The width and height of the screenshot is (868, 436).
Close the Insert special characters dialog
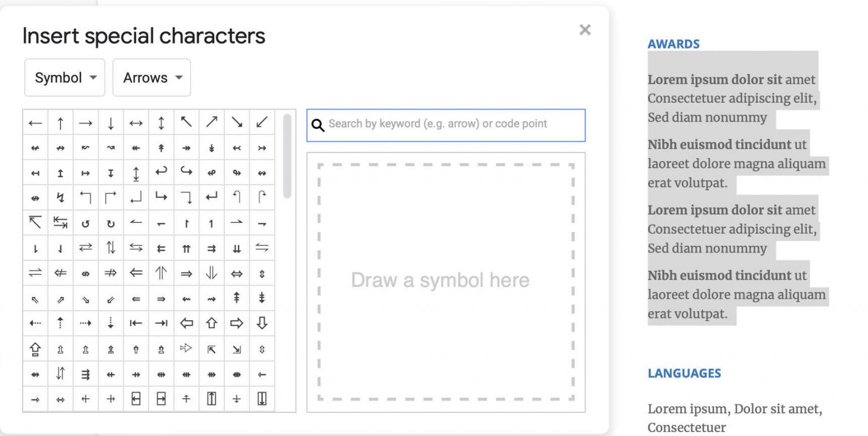(x=585, y=30)
